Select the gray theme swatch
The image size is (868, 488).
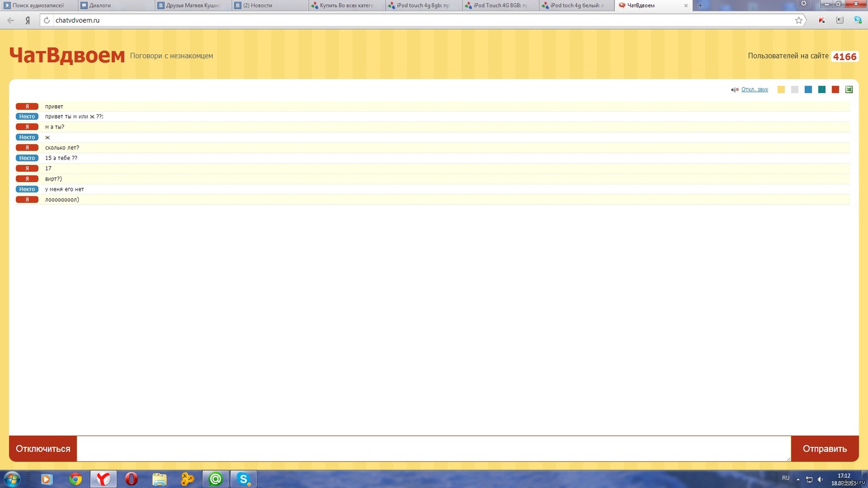click(x=795, y=89)
